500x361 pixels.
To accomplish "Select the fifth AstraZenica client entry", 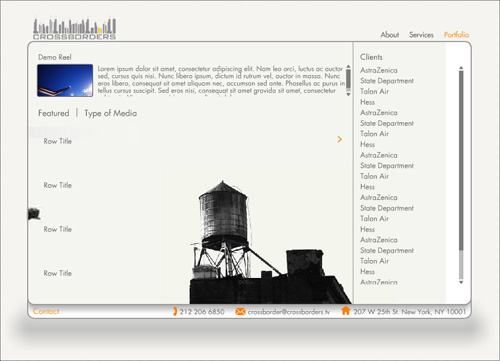I will (x=379, y=240).
